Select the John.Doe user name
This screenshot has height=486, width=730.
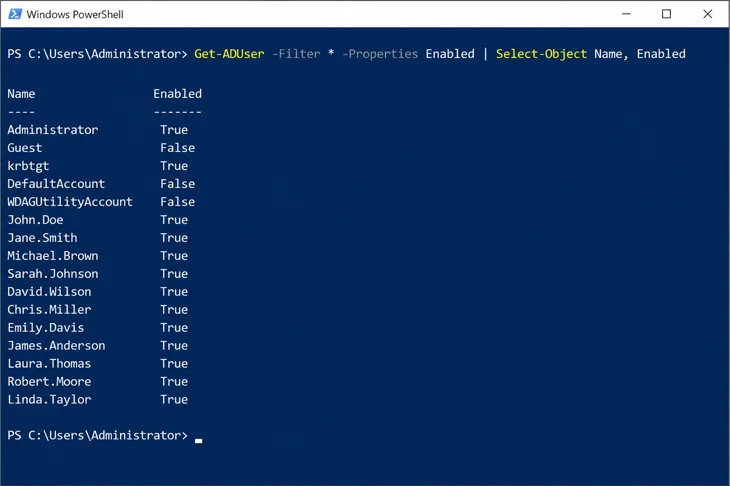[35, 220]
